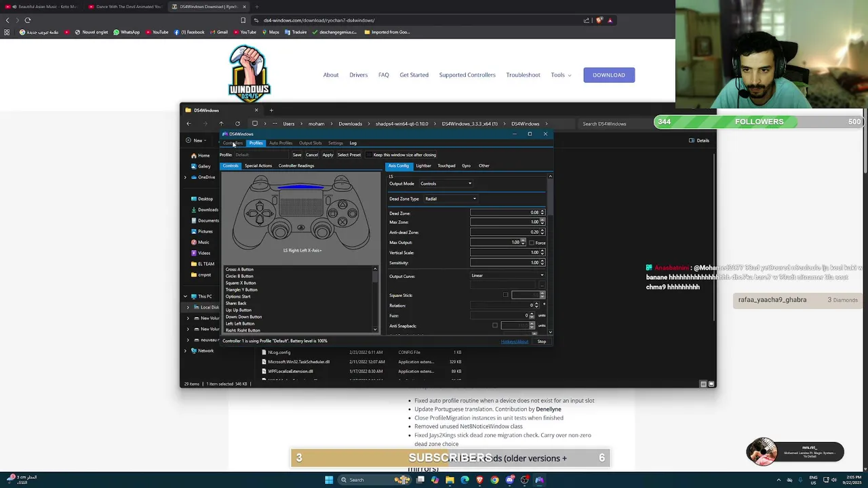Enable the Square Stick checkbox
Image resolution: width=868 pixels, height=488 pixels.
(x=505, y=295)
